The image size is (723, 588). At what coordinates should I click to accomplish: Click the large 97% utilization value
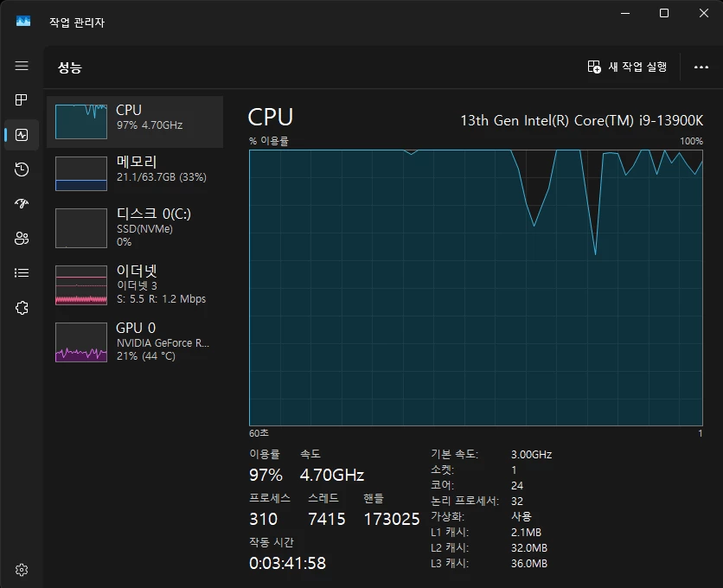[266, 475]
